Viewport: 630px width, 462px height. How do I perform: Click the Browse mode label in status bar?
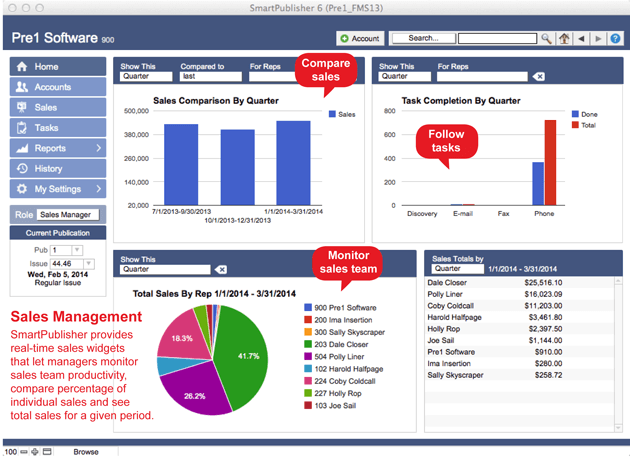(x=86, y=452)
